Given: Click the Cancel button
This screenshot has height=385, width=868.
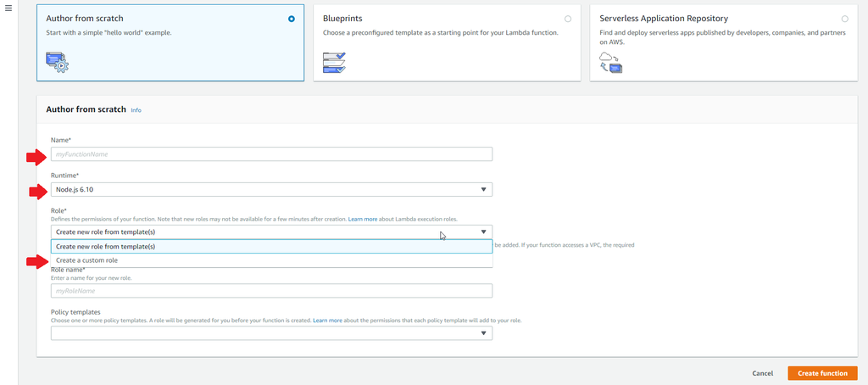Looking at the screenshot, I should click(762, 373).
